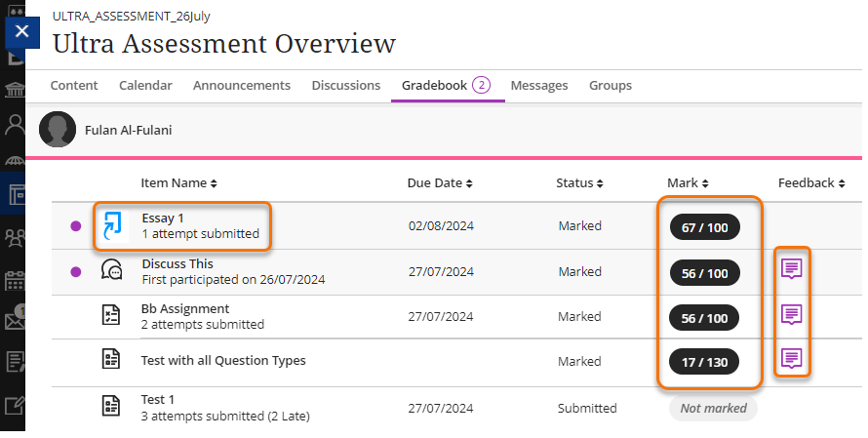Click the Bb Assignment test icon

(112, 316)
